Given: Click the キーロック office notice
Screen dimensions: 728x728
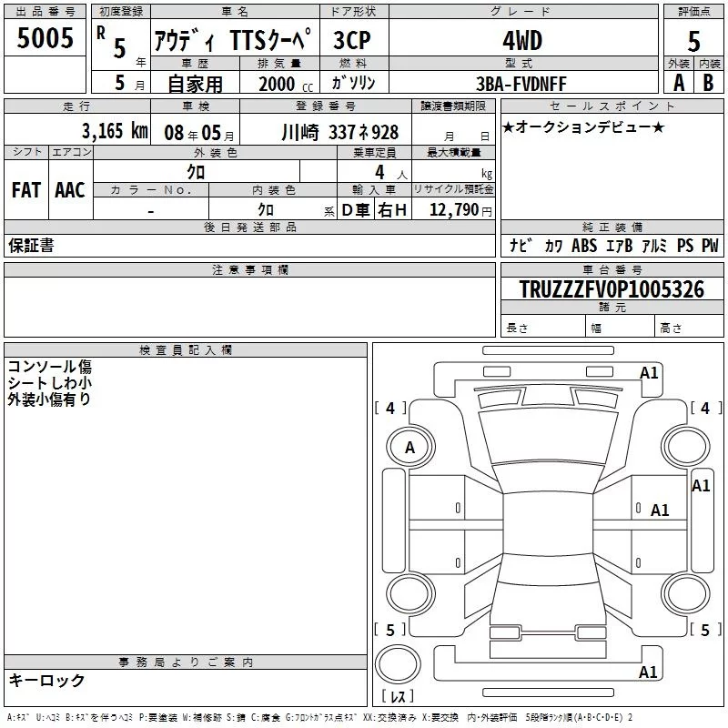Looking at the screenshot, I should (46, 680).
